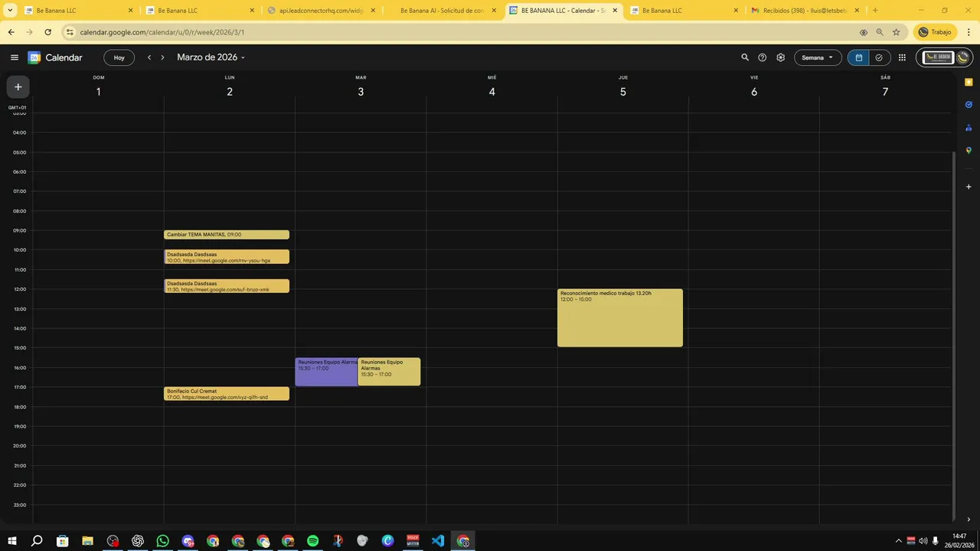Open the yellow Reuniones Equipo Alarmas event
The image size is (980, 551).
click(389, 372)
